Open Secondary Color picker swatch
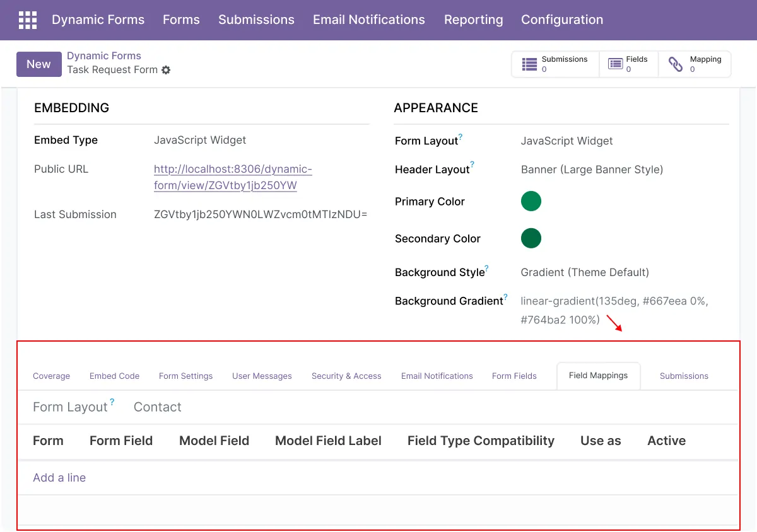 tap(531, 238)
